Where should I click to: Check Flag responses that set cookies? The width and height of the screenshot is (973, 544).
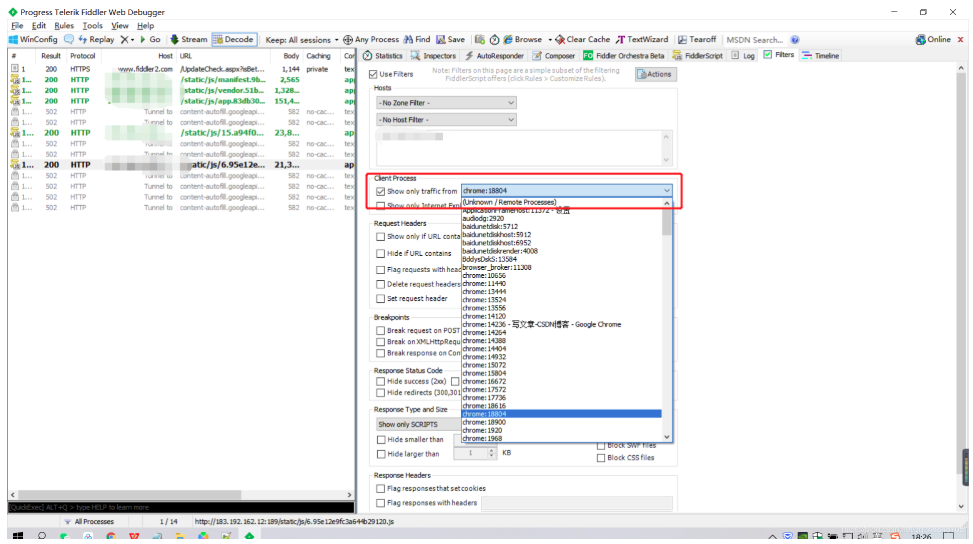[x=380, y=489]
